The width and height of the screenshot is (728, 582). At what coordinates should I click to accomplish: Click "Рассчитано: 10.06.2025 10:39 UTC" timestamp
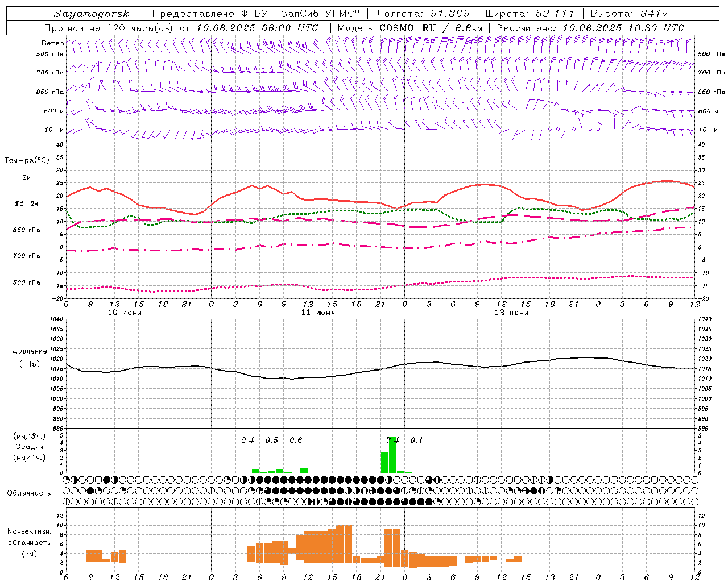point(590,28)
